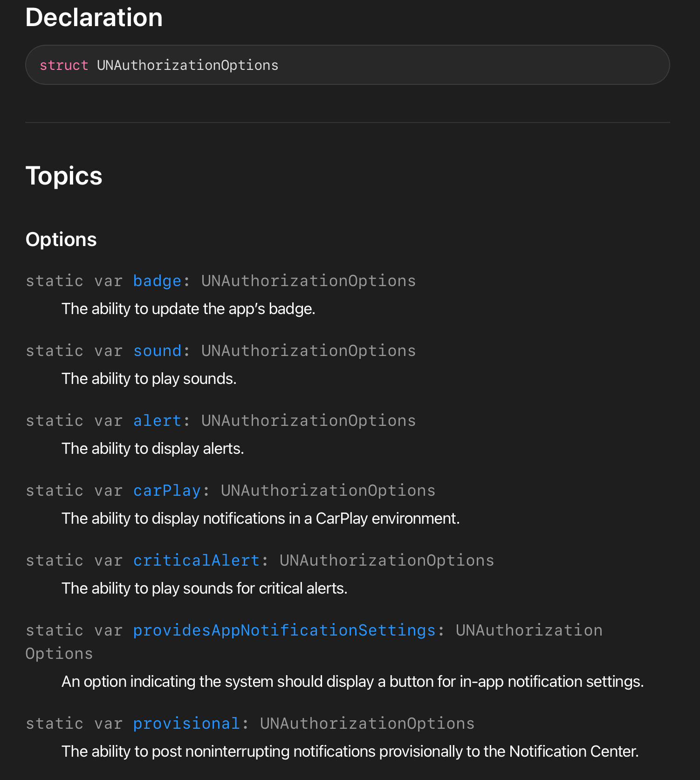Open the criticalAlert property link

click(196, 561)
